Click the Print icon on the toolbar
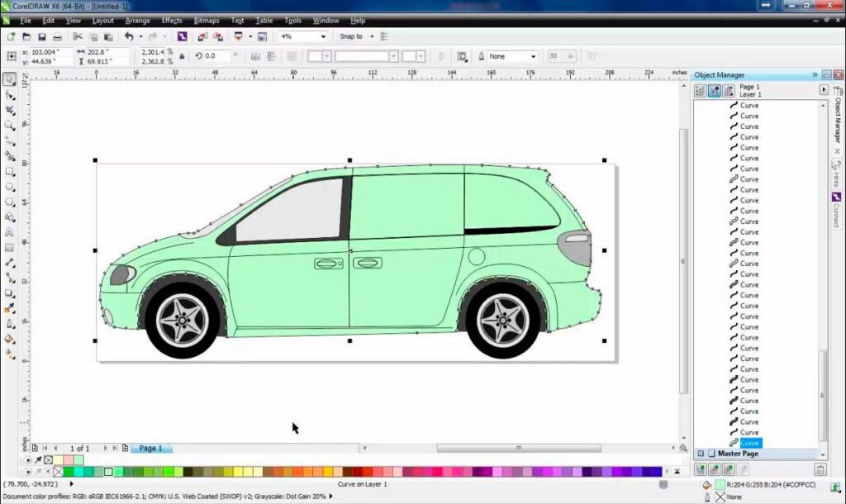The height and width of the screenshot is (504, 846). (x=57, y=37)
